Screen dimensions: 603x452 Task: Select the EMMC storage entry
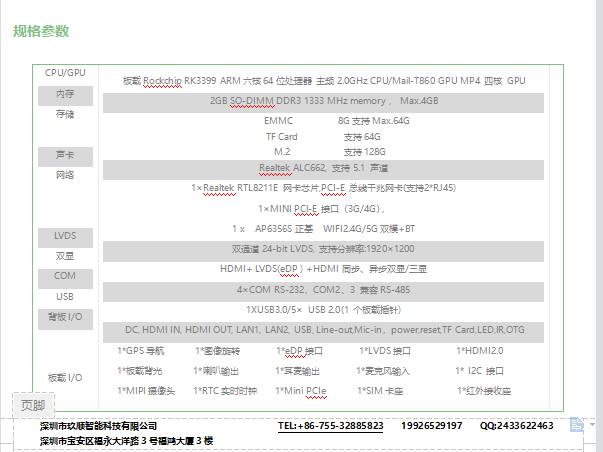coord(278,121)
